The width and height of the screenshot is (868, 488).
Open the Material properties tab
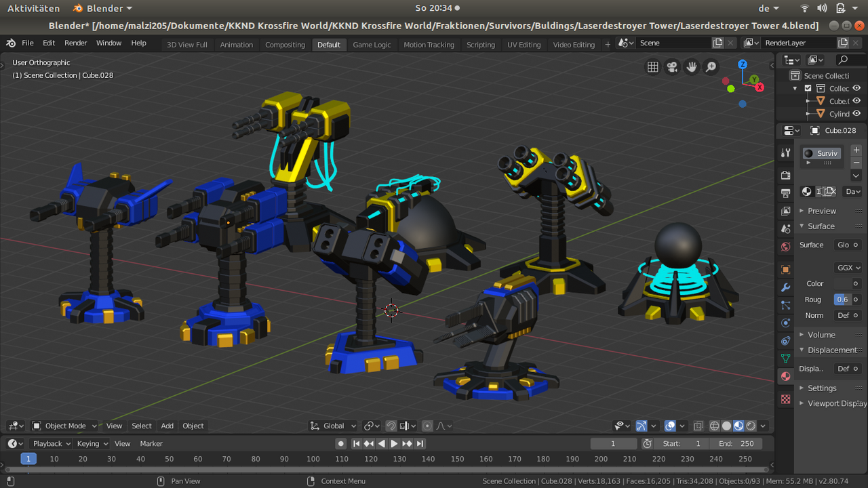(x=785, y=376)
